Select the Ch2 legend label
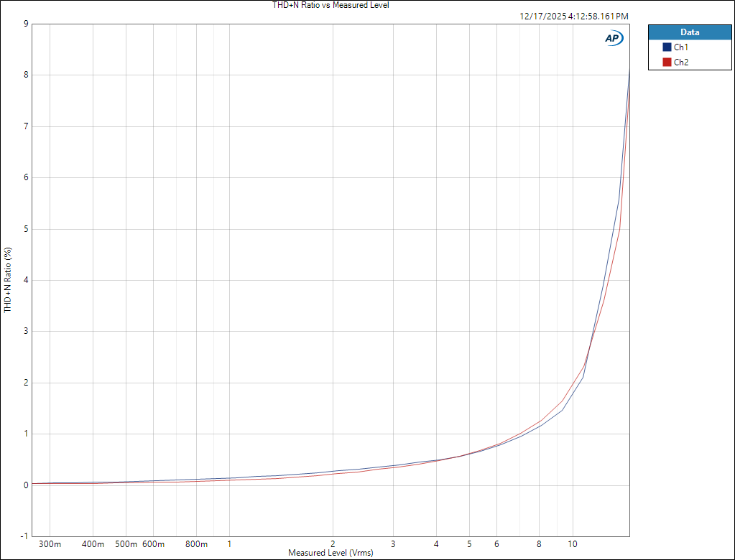735x560 pixels. (x=681, y=62)
